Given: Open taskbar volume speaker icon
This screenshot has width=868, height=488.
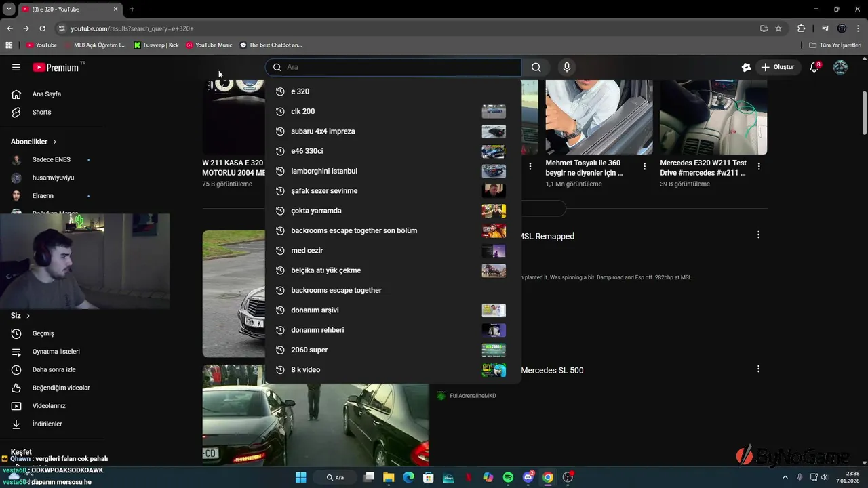Looking at the screenshot, I should click(x=825, y=477).
